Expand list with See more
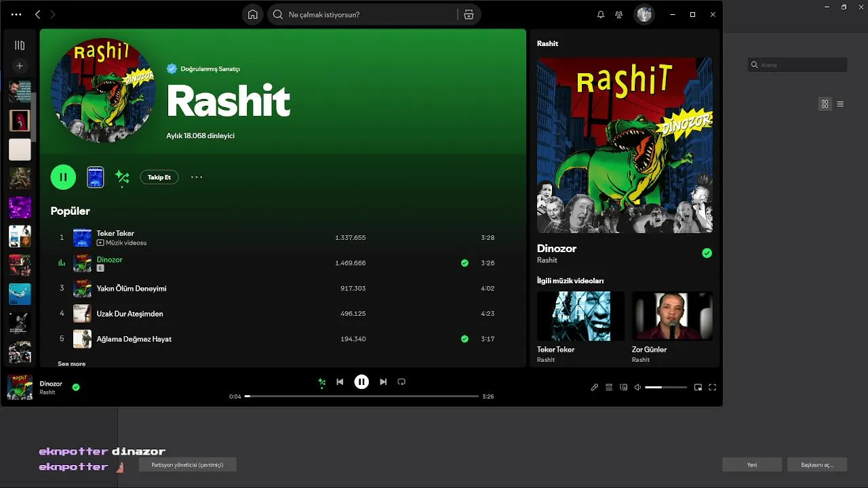This screenshot has height=488, width=868. (71, 364)
